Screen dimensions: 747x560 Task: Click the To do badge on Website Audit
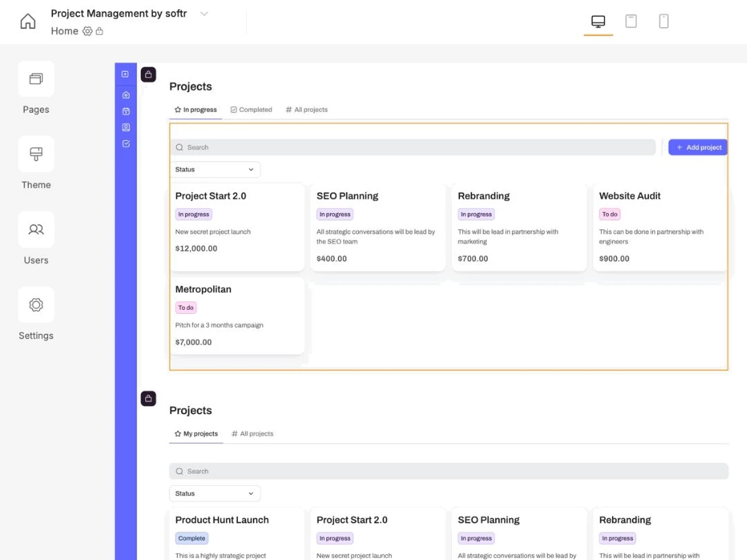pos(609,214)
